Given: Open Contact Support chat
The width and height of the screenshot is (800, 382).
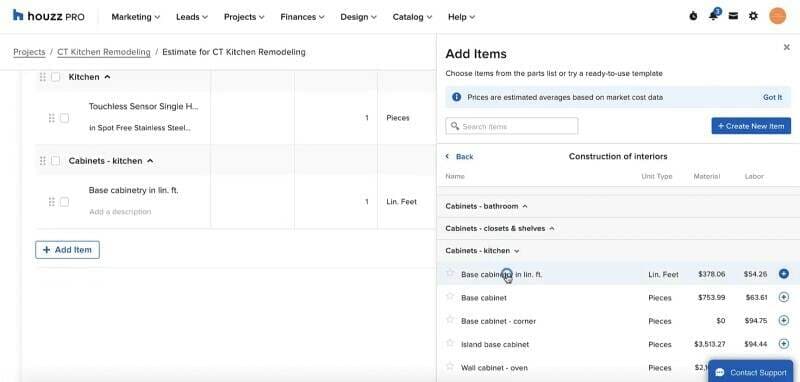Looking at the screenshot, I should click(x=751, y=372).
